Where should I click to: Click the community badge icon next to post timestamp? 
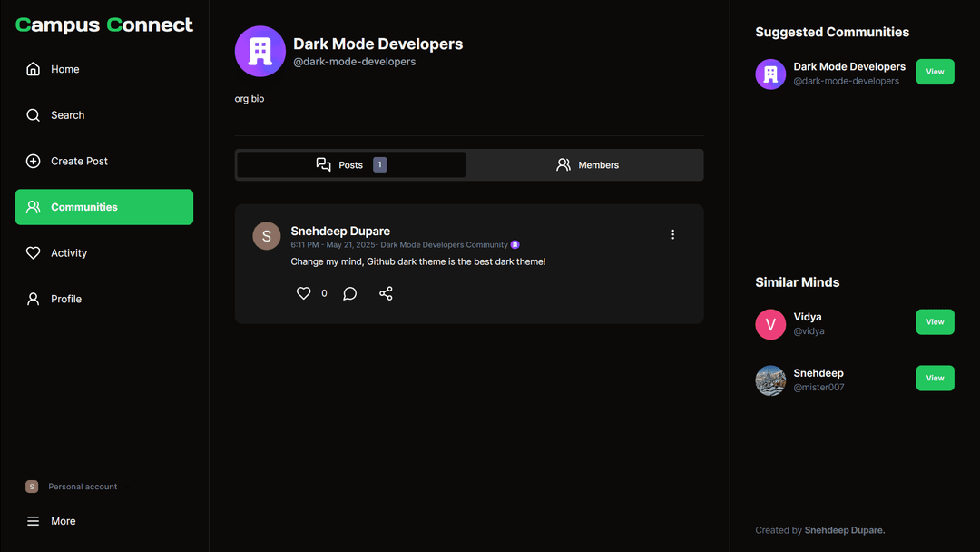[515, 245]
